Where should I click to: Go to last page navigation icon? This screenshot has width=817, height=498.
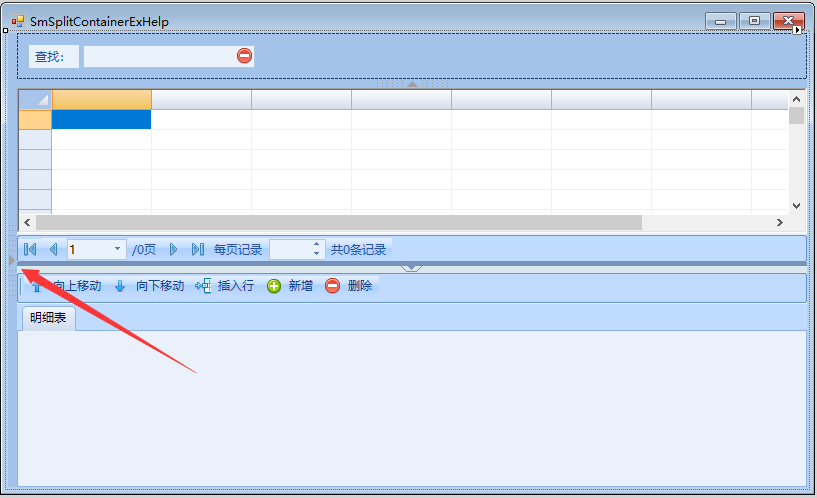197,250
